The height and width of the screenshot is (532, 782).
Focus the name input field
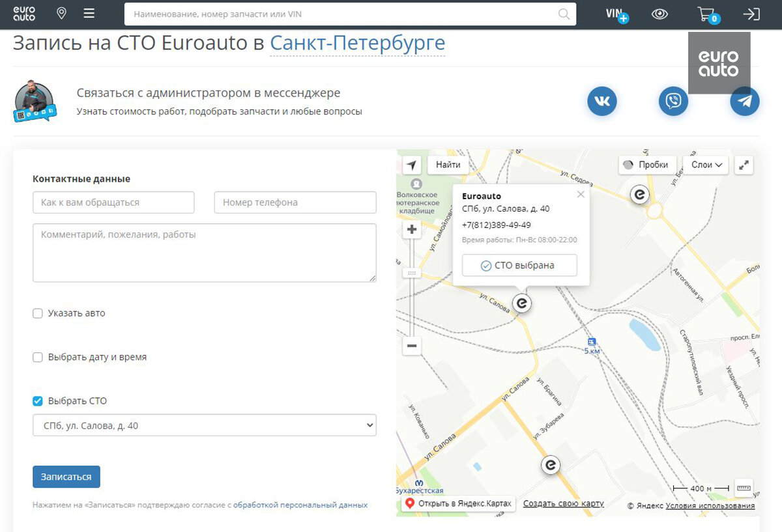tap(113, 203)
